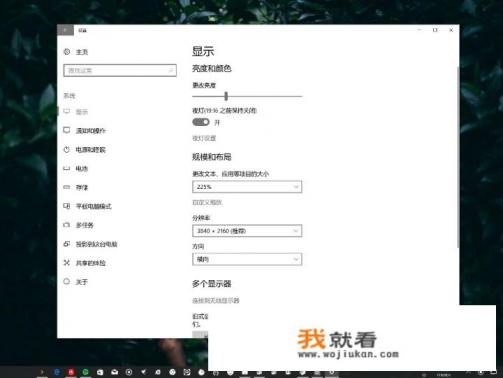
Task: Click inside the 查找设置 search field
Action: click(x=120, y=70)
